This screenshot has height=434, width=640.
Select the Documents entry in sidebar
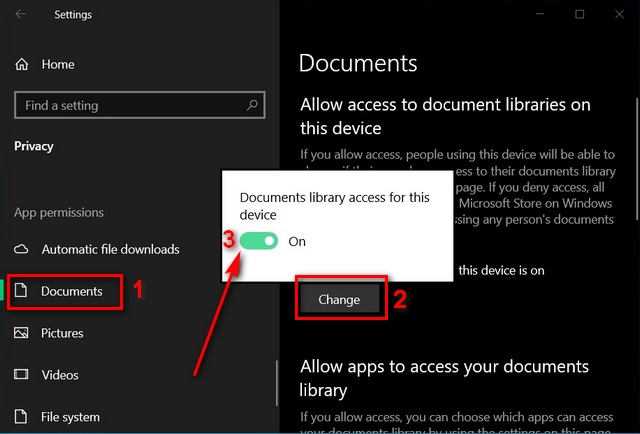(71, 291)
